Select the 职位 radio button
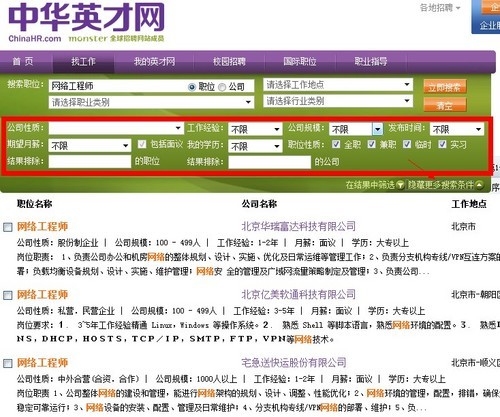Viewport: 500px width, 417px height. [192, 87]
